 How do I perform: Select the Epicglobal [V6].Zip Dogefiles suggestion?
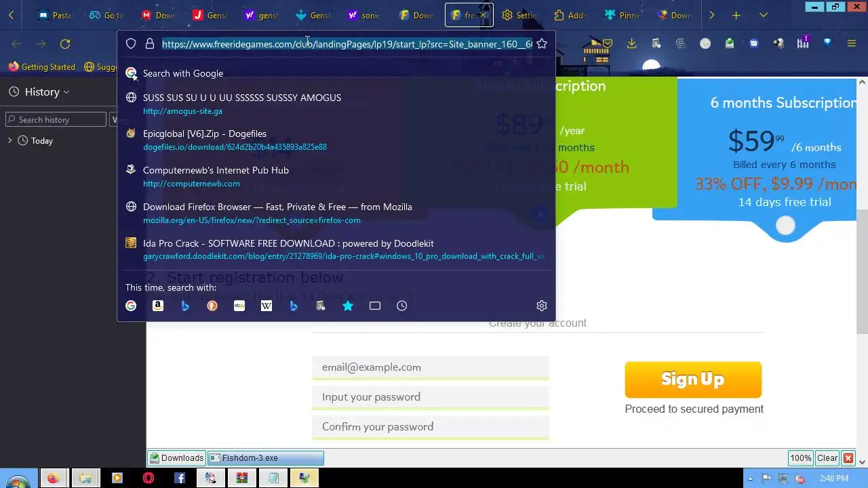336,140
